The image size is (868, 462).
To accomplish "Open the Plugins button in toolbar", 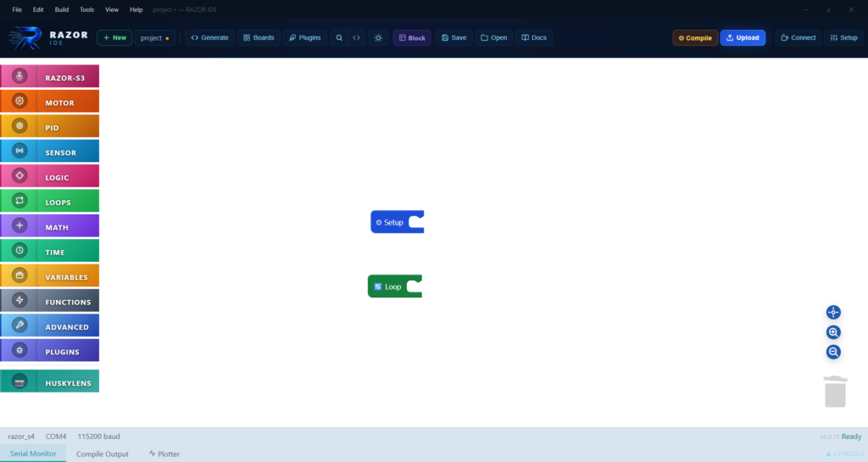I will click(305, 37).
